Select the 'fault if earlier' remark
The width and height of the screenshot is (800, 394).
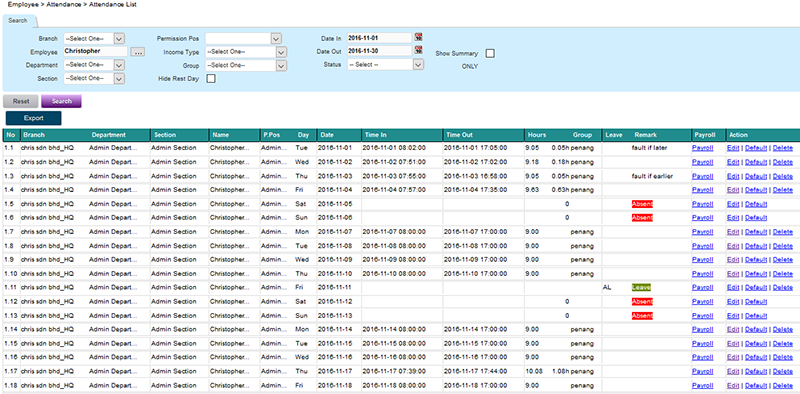tap(652, 176)
